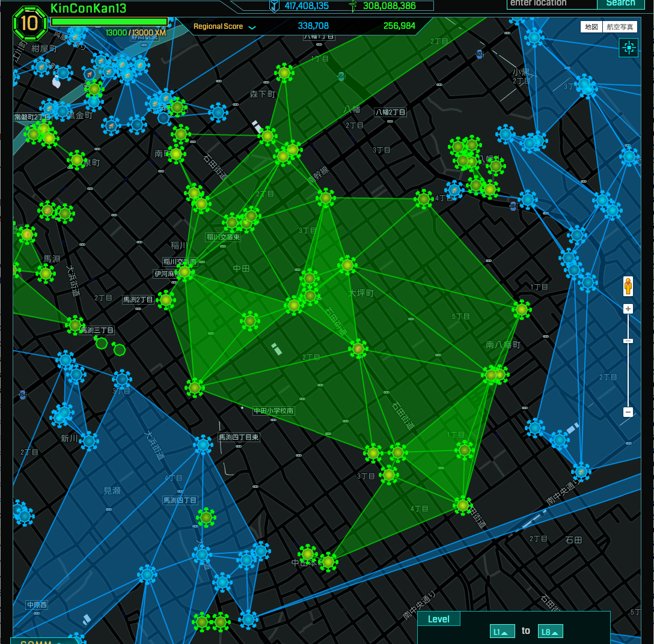
Task: Open the L8 maximum level dropdown
Action: (x=550, y=631)
